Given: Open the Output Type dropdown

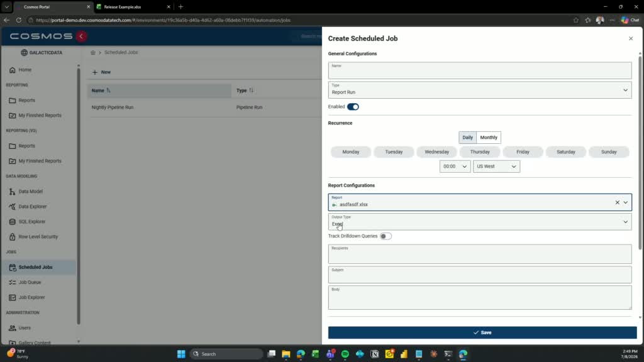Looking at the screenshot, I should (480, 222).
